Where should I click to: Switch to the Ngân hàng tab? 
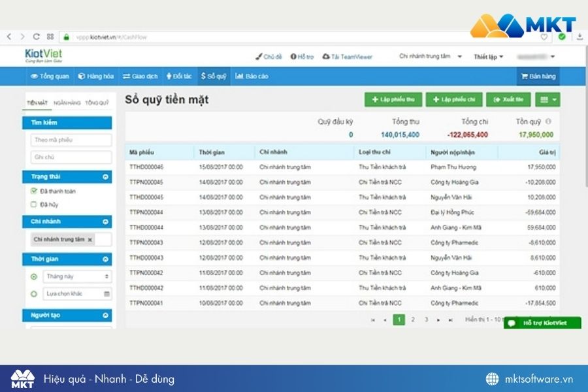(x=67, y=103)
